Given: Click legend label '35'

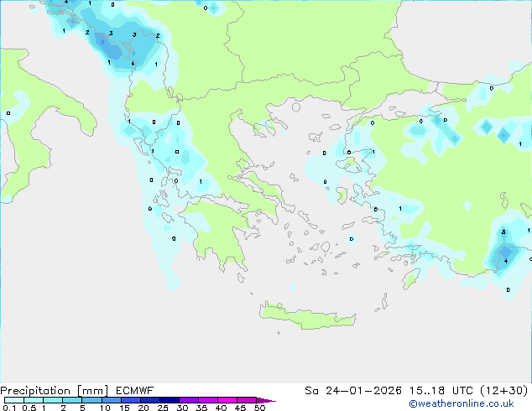Looking at the screenshot, I should 201,408.
